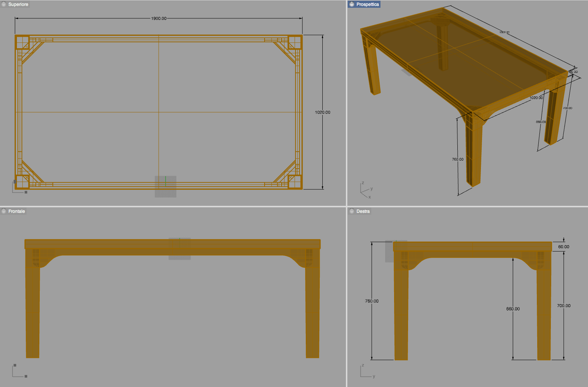Select the 760.00 dimension text in Destra view
The height and width of the screenshot is (387, 588).
point(372,301)
